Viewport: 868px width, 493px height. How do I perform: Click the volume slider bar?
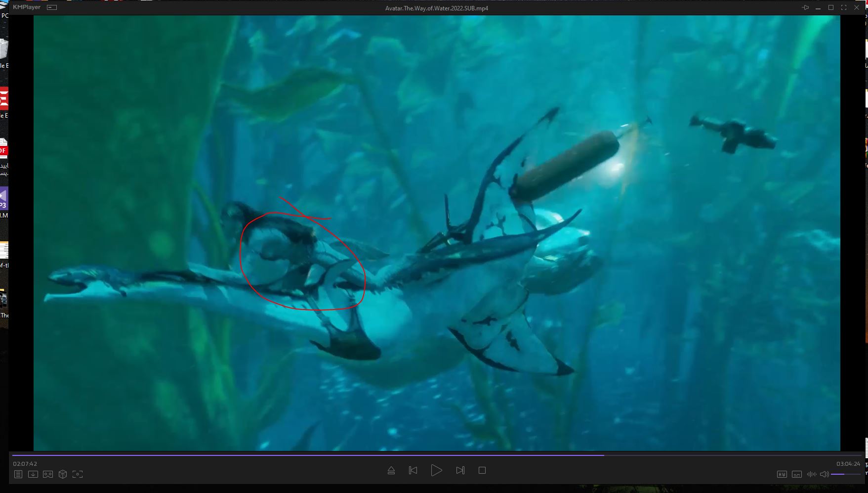click(845, 474)
